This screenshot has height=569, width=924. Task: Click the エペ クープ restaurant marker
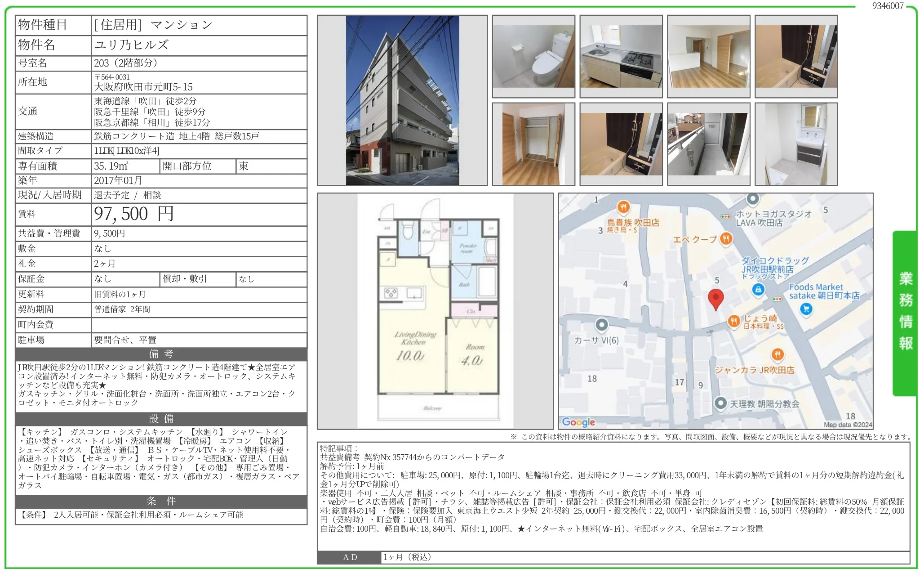726,239
